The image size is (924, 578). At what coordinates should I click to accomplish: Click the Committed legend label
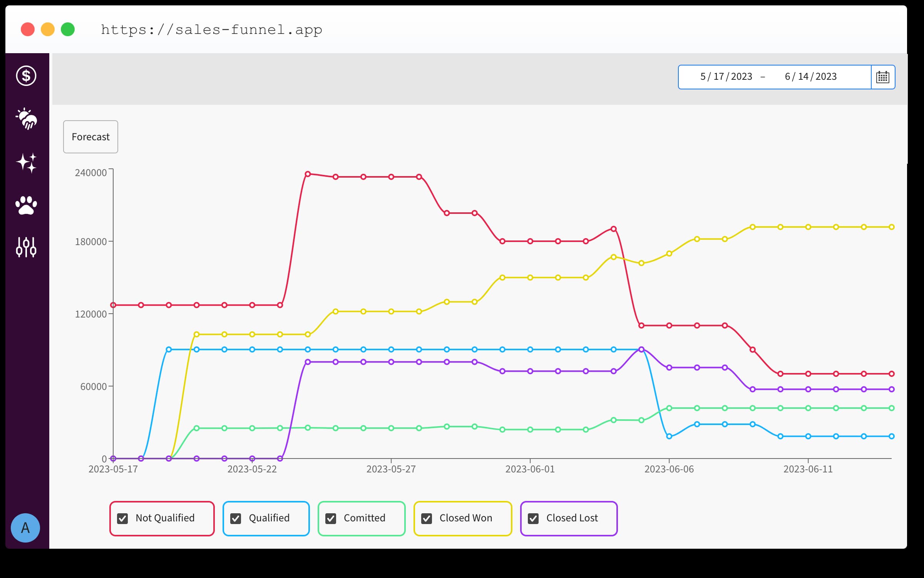[x=363, y=518]
